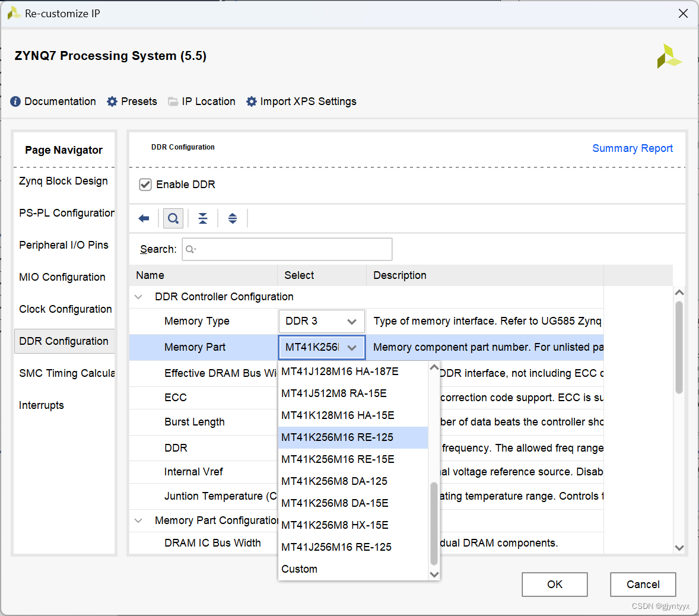Screen dimensions: 699x616
Task: Click the dropdown list scrollbar thumb
Action: (x=434, y=524)
